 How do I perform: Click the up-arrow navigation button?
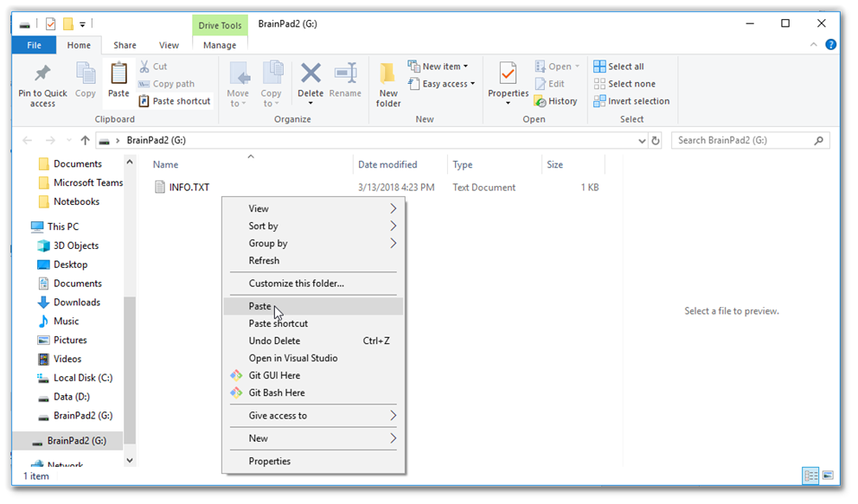coord(85,140)
